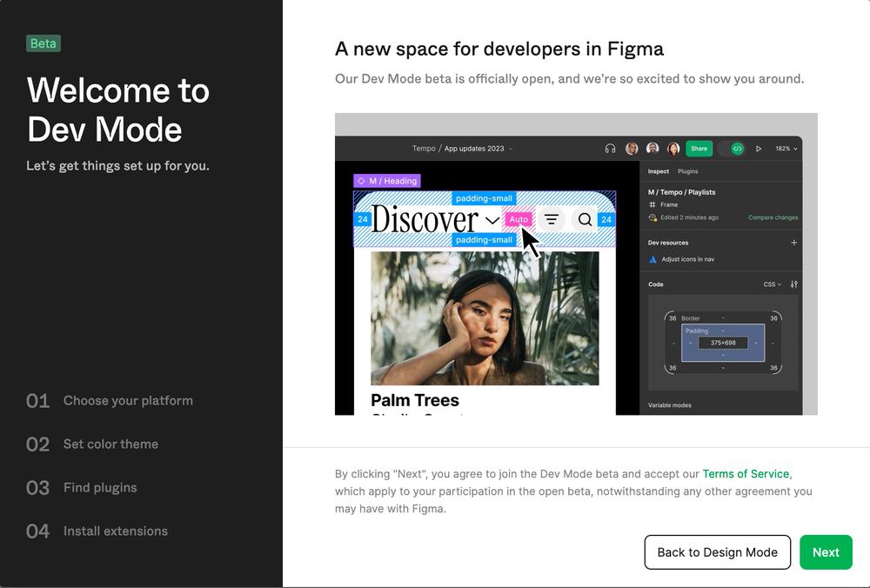Switch to the Plugins tab in preview
Image resolution: width=870 pixels, height=588 pixels.
coord(687,171)
